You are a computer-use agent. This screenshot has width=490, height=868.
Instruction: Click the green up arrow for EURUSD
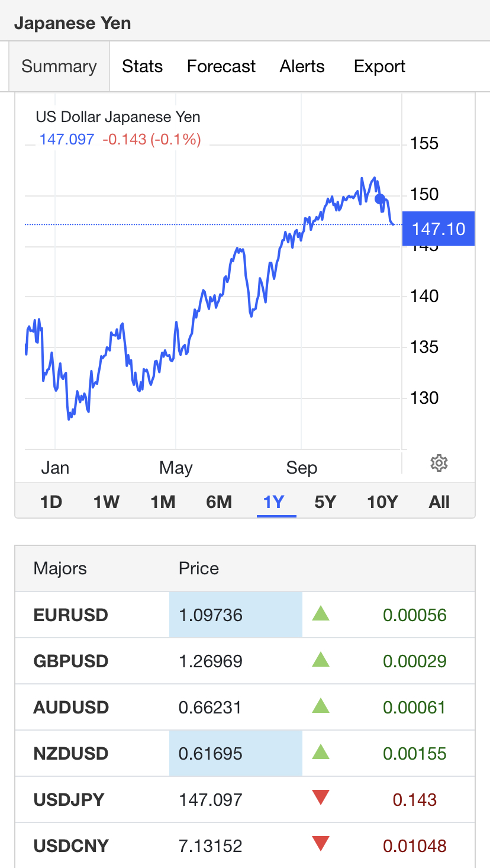[320, 613]
